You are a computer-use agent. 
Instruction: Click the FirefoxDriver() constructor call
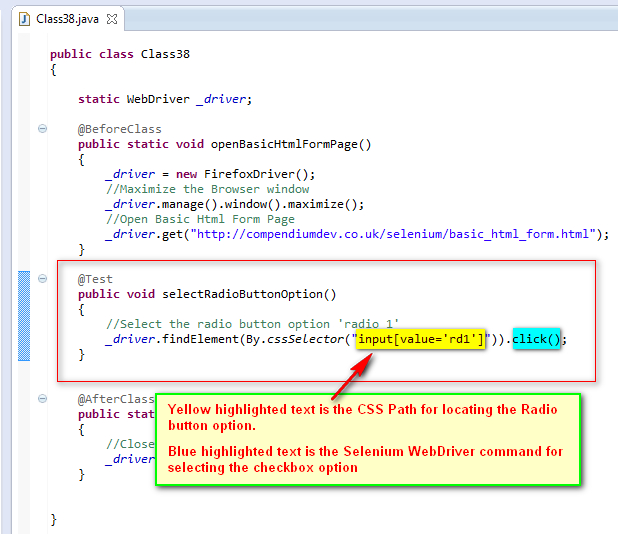255,174
